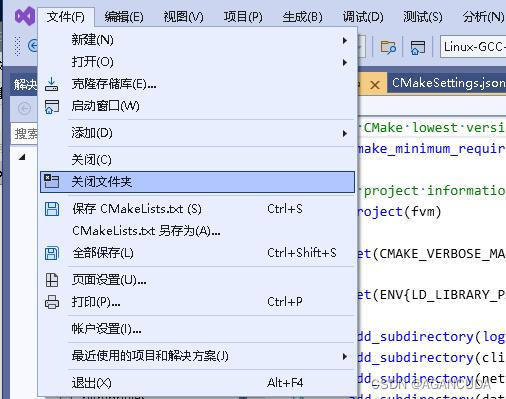Click the navigate back toolbar arrow
Viewport: 506px width, 399px height.
click(33, 45)
